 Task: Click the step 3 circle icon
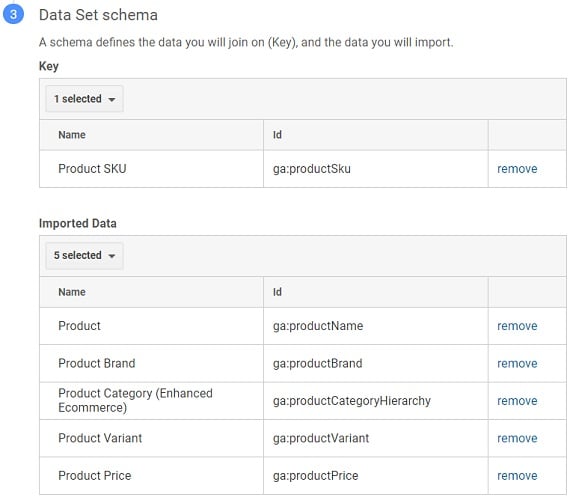point(13,14)
